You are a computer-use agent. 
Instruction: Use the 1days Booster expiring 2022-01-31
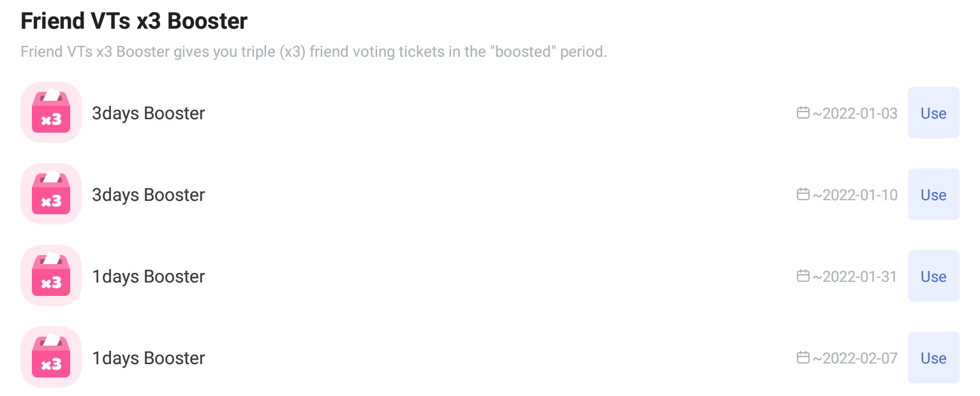click(x=933, y=276)
